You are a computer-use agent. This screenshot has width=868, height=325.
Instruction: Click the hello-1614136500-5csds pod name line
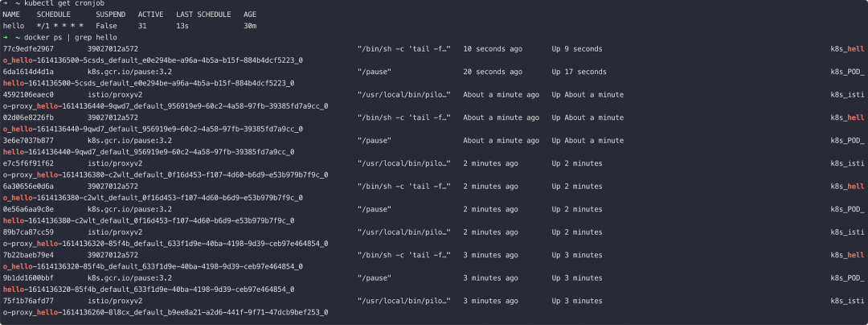point(149,83)
